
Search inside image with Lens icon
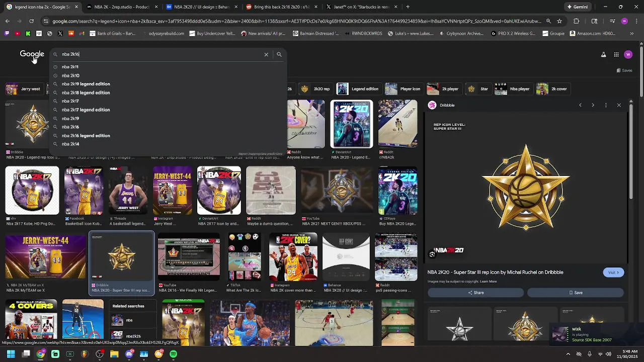(432, 254)
